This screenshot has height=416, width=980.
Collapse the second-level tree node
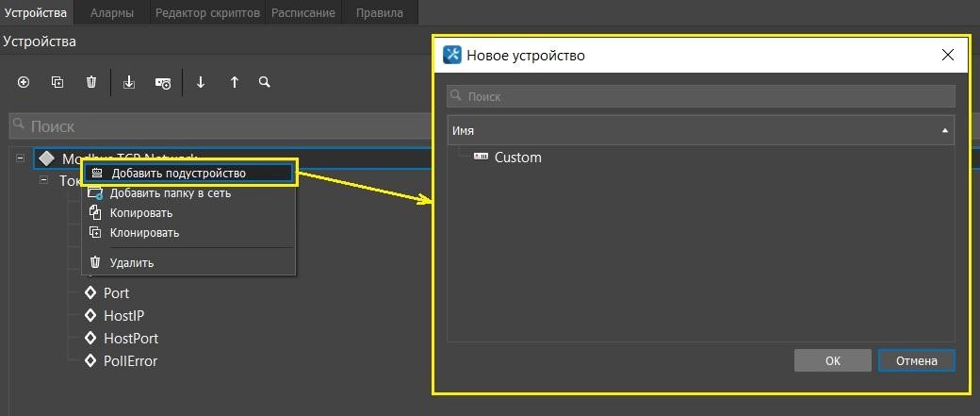tap(43, 180)
